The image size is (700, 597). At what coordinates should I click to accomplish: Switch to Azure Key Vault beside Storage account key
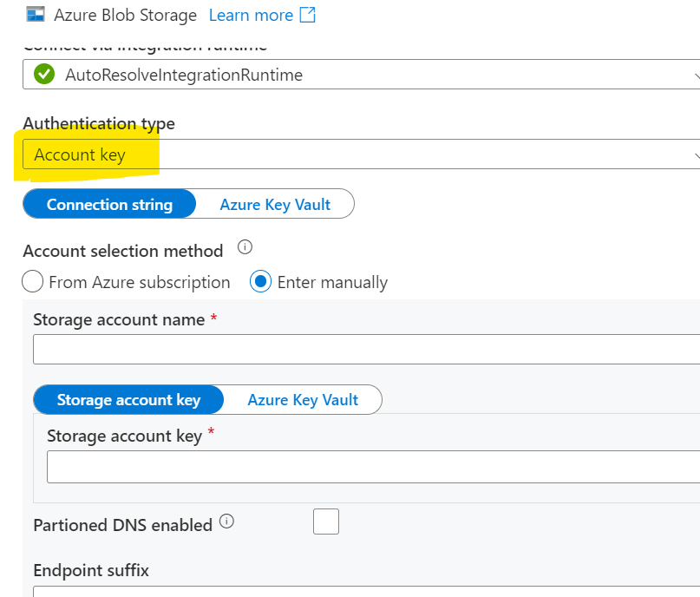[303, 400]
